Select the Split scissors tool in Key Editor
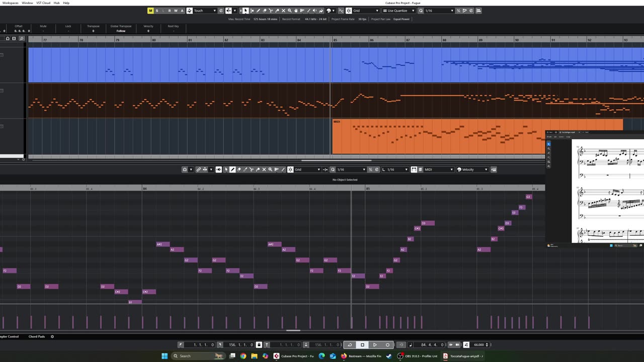The height and width of the screenshot is (362, 644). (252, 169)
